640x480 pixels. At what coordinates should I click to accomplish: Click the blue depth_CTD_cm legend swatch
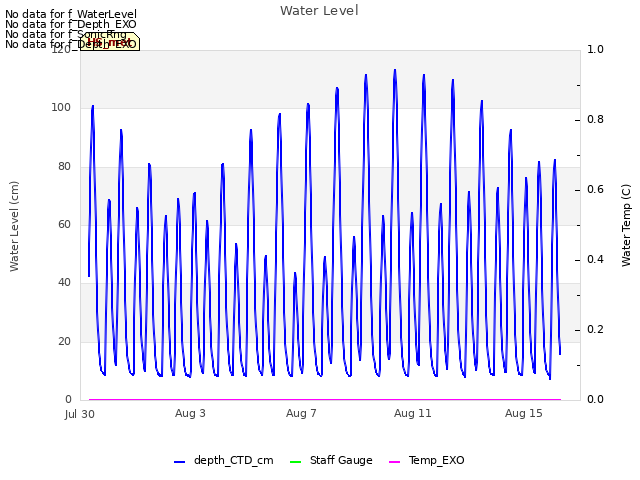coord(180,462)
